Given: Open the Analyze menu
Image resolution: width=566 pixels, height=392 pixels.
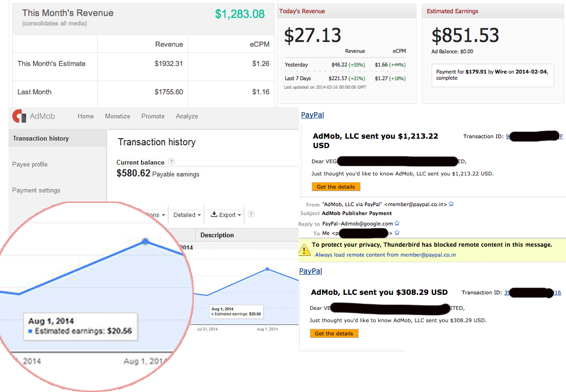Looking at the screenshot, I should (x=187, y=116).
